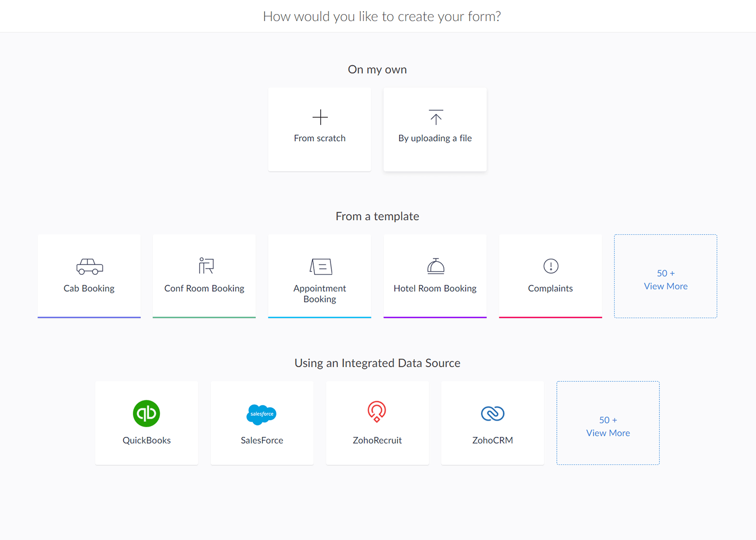
Task: Select the calendar icon for Appointment Booking
Action: tap(320, 266)
